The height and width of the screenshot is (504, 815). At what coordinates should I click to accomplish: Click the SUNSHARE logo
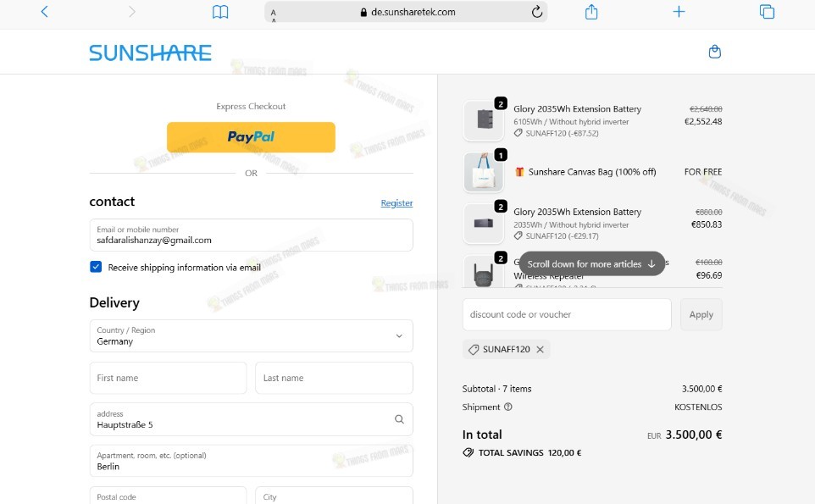point(150,53)
